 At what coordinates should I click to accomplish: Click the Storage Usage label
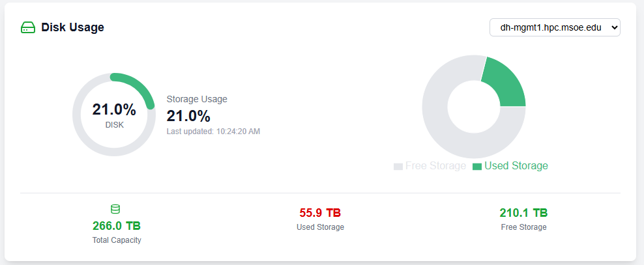point(197,99)
